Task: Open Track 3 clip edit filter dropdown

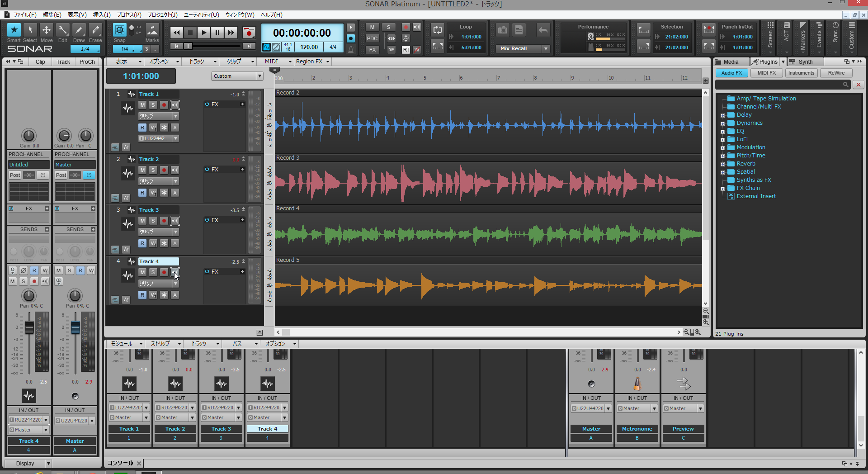Action: coord(175,232)
